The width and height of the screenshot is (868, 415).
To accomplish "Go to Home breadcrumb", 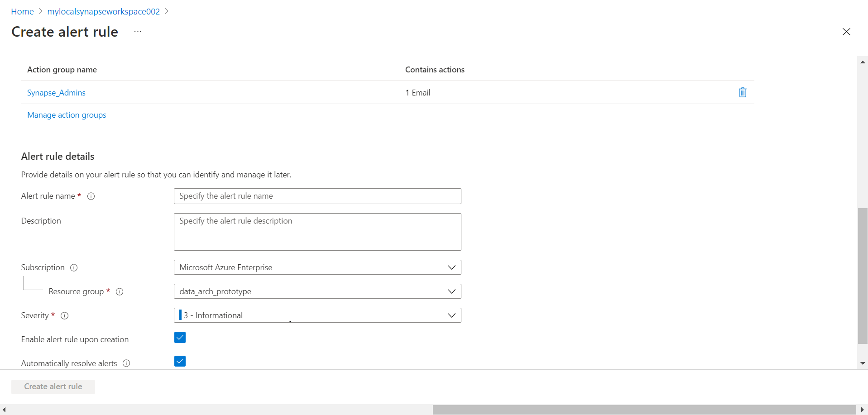I will coord(22,11).
